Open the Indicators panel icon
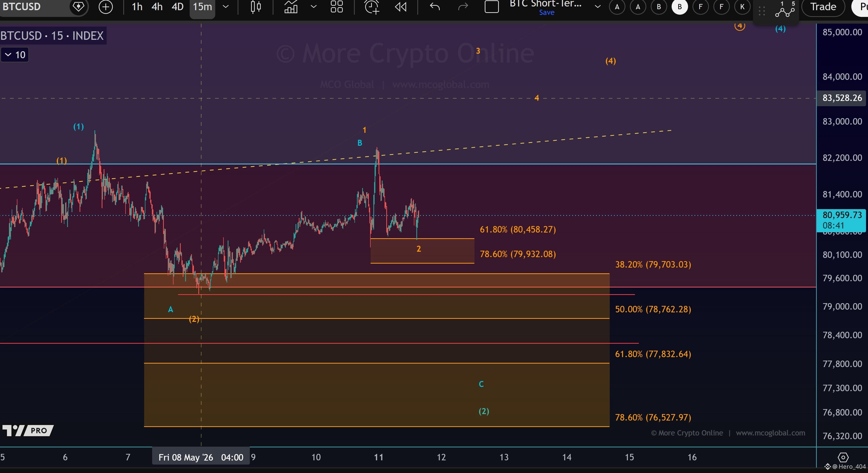 click(291, 7)
